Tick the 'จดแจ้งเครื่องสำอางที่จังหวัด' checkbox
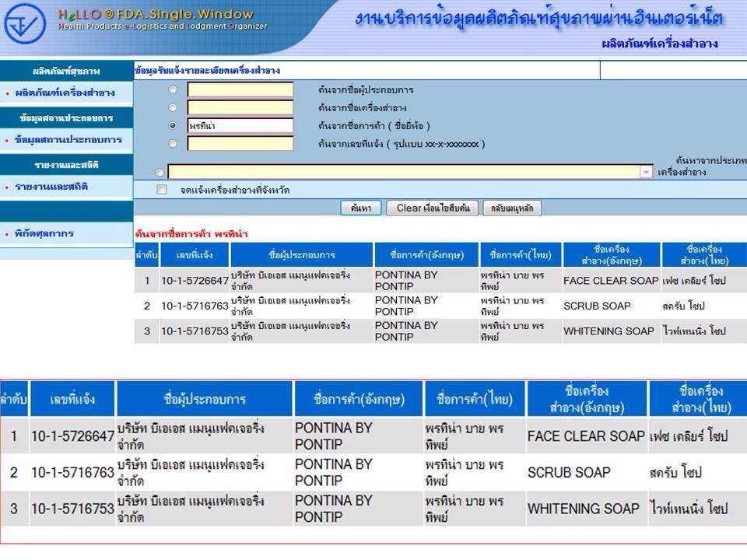Screen dimensions: 747x560 pyautogui.click(x=162, y=190)
